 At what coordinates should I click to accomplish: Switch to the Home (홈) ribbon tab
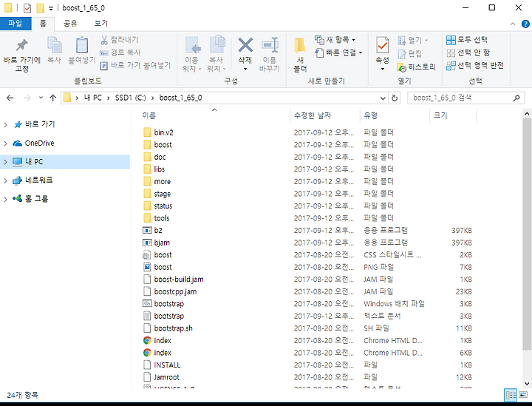pos(43,24)
